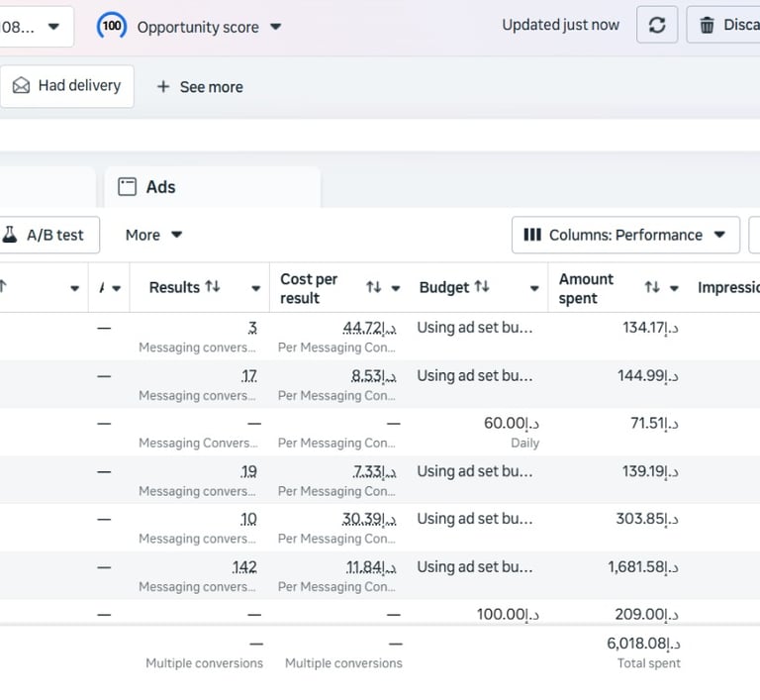Click the A/B test flask icon
Viewport: 760px width, 700px height.
click(11, 235)
